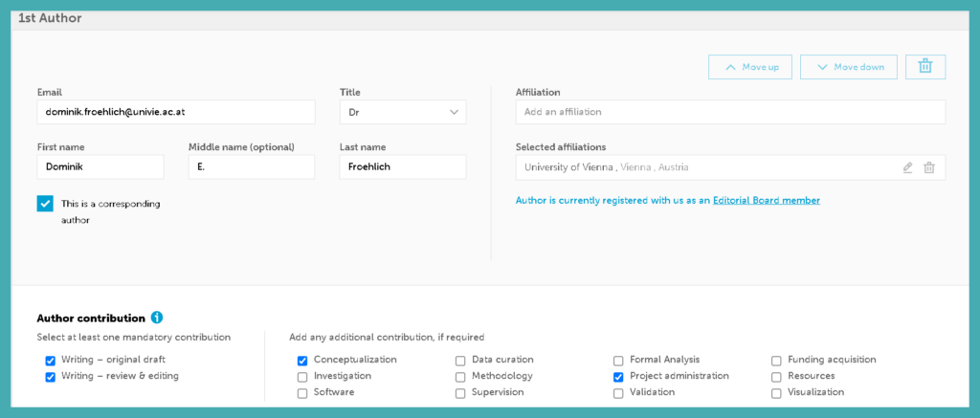Uncheck the corresponding author checkbox
This screenshot has width=980, height=418.
[x=45, y=204]
